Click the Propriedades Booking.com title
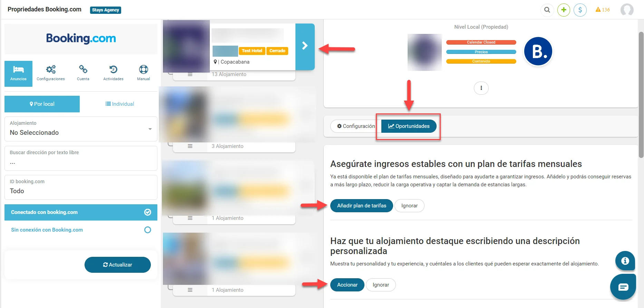644x308 pixels. pyautogui.click(x=45, y=9)
